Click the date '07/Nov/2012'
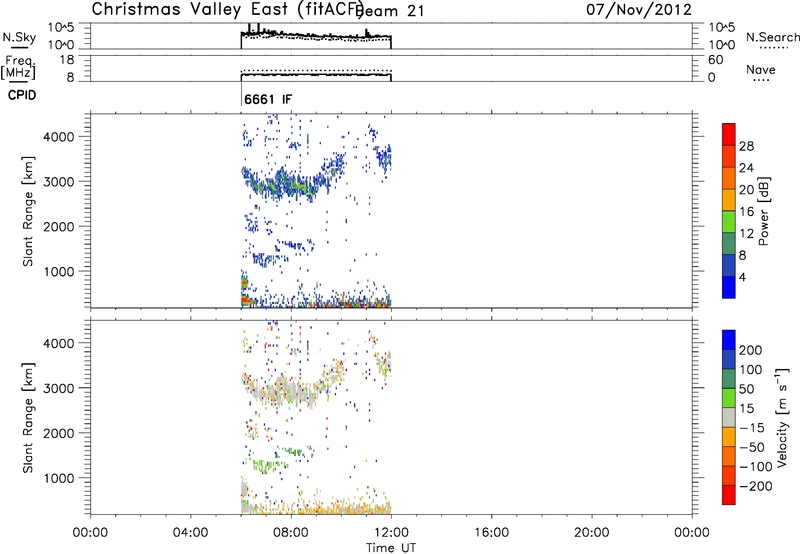This screenshot has width=800, height=554. coord(639,9)
